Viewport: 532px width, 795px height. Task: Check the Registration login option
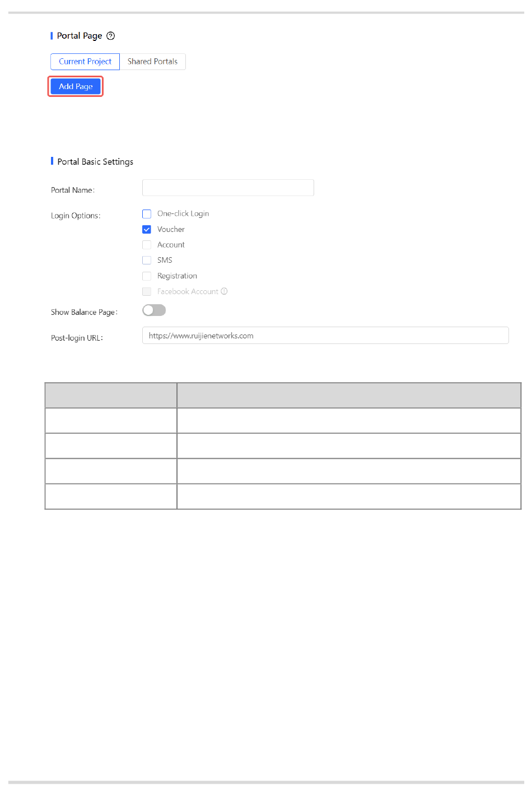tap(147, 276)
